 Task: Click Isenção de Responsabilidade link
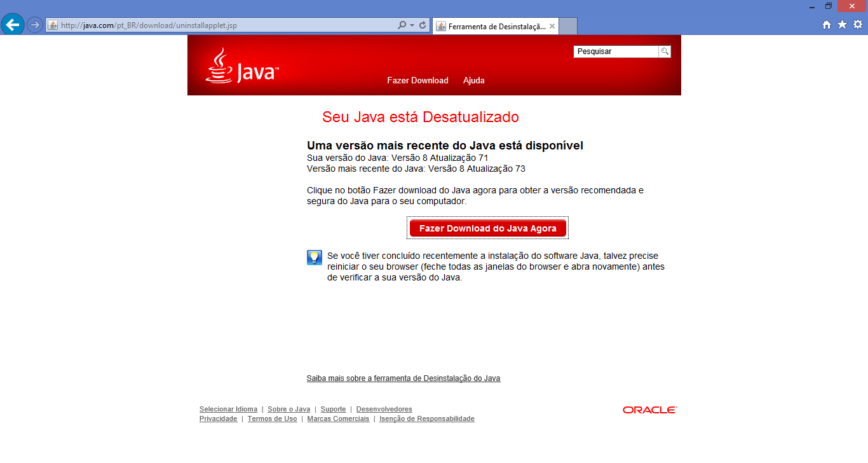[x=427, y=418]
